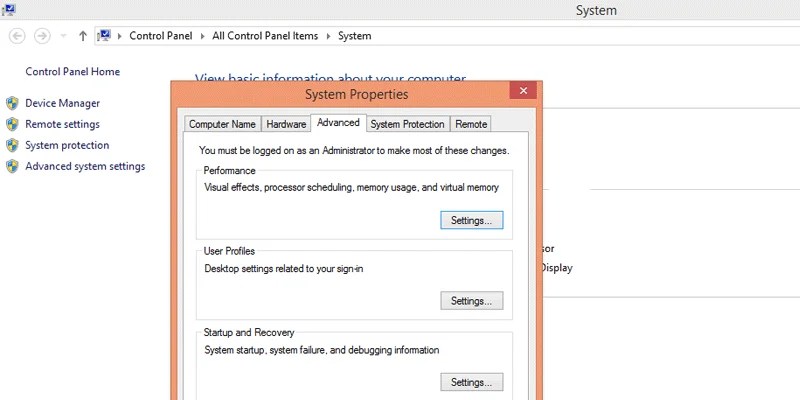800x400 pixels.
Task: Click the Forward arrow navigation button
Action: [42, 36]
